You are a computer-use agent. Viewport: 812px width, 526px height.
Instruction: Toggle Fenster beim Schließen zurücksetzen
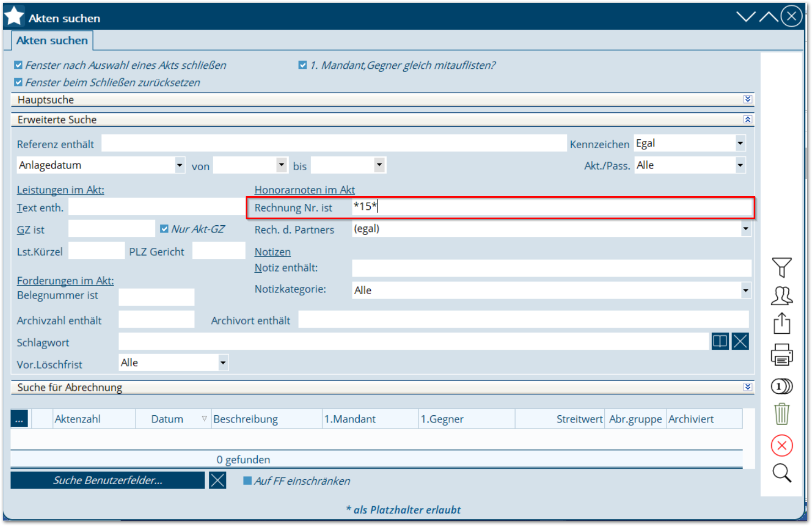tap(18, 82)
